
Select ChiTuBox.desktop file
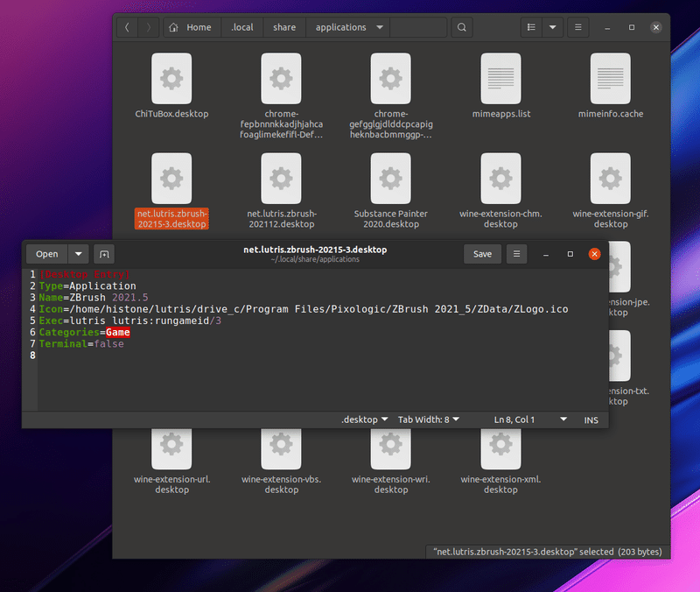(x=171, y=86)
